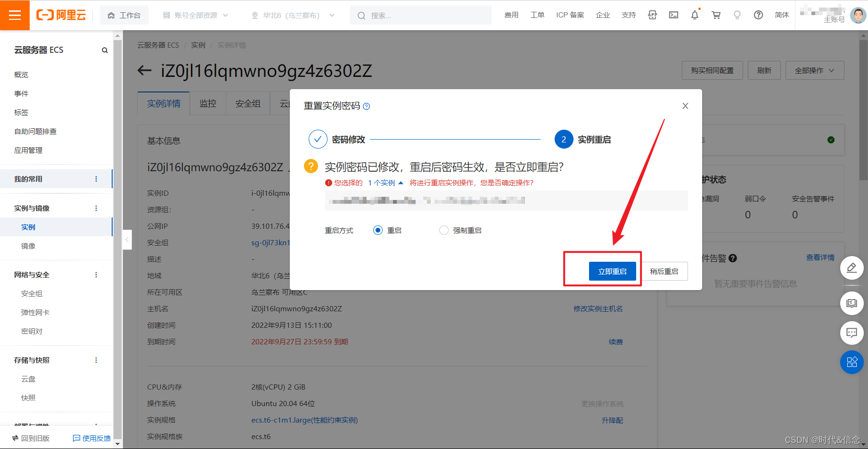The width and height of the screenshot is (868, 449).
Task: Open 镜像 in the sidebar
Action: pos(28,246)
